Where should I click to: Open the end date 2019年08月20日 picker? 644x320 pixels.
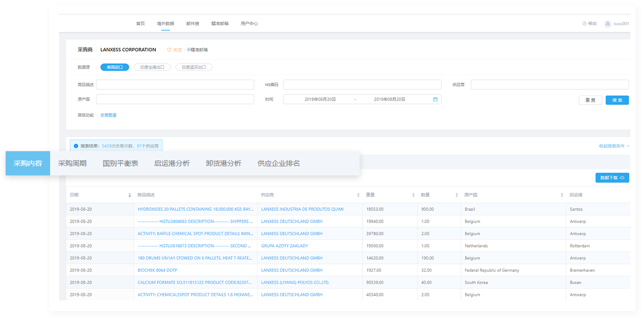390,99
